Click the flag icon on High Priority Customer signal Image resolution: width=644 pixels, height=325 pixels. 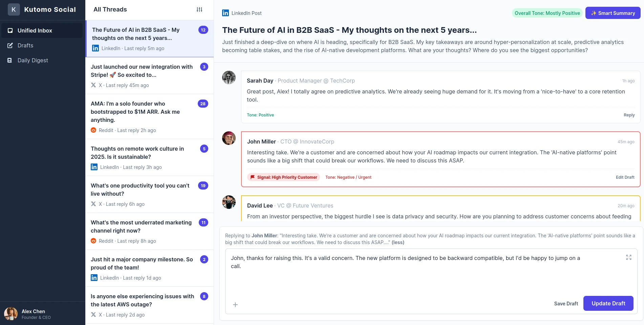[x=253, y=177]
